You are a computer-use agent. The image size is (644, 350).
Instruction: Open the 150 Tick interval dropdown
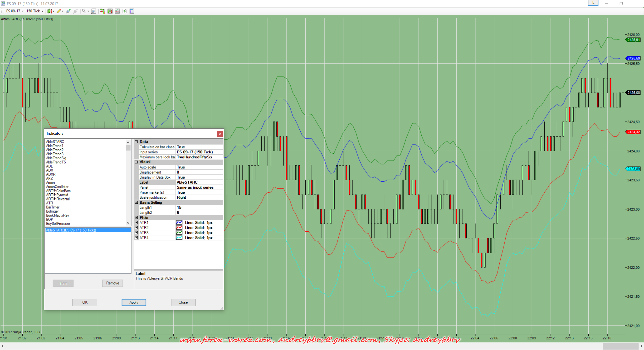[35, 11]
